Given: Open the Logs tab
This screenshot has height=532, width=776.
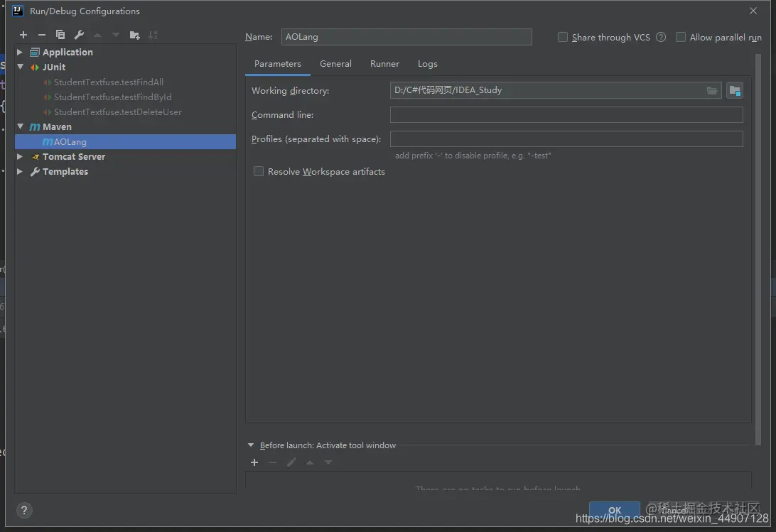Looking at the screenshot, I should (x=428, y=64).
